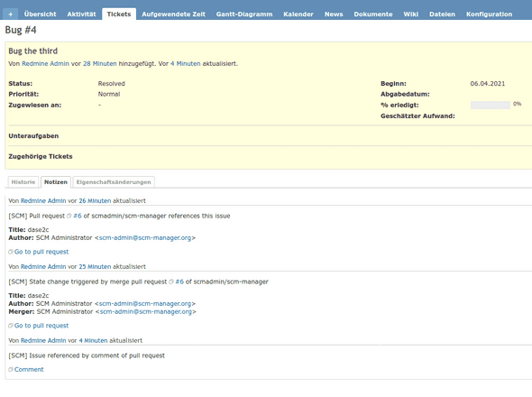
Task: Click the 'Abgabedatum:' label
Action: [x=405, y=94]
